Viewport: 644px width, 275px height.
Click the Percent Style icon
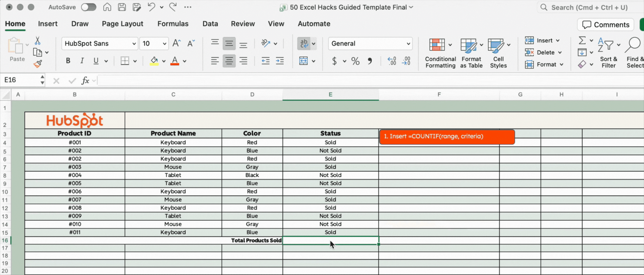[355, 61]
